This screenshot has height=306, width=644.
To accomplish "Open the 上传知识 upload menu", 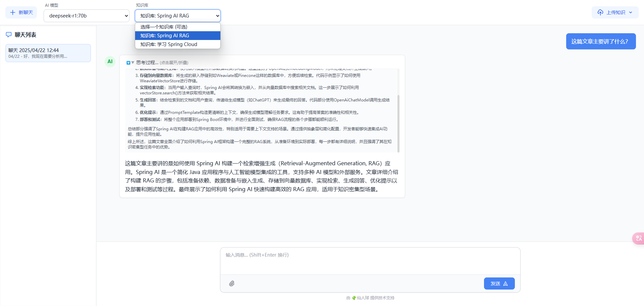I will pos(615,12).
